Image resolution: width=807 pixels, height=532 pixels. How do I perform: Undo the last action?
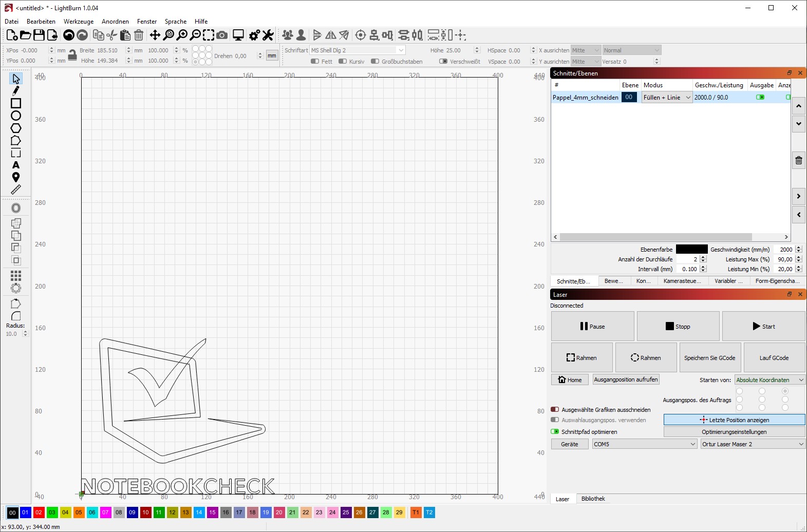[68, 35]
